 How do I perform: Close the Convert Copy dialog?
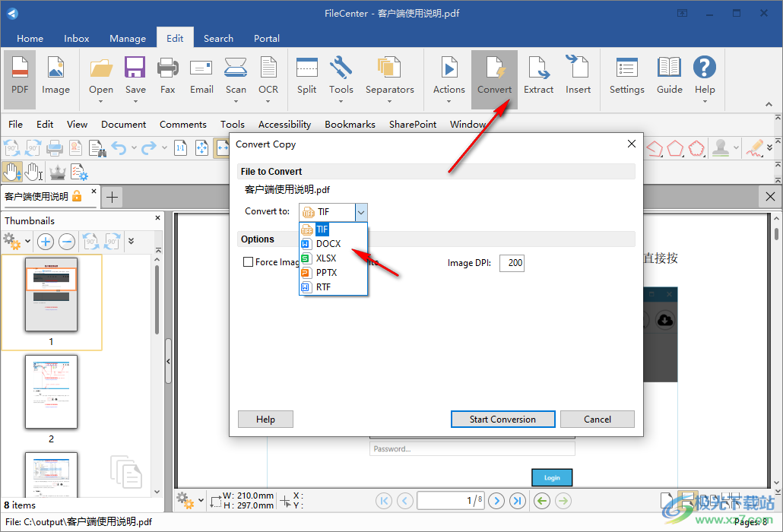(631, 144)
